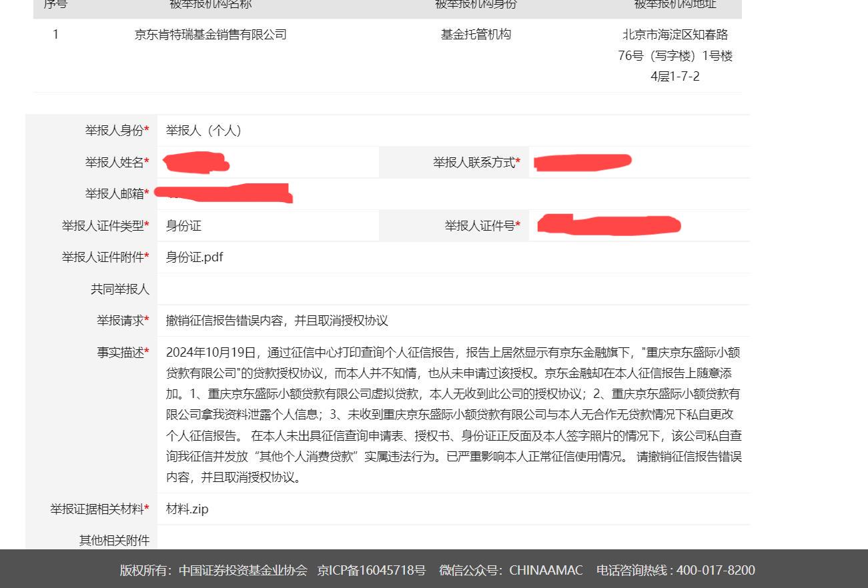
Task: Click the 基金托管机构 cell
Action: click(x=476, y=35)
